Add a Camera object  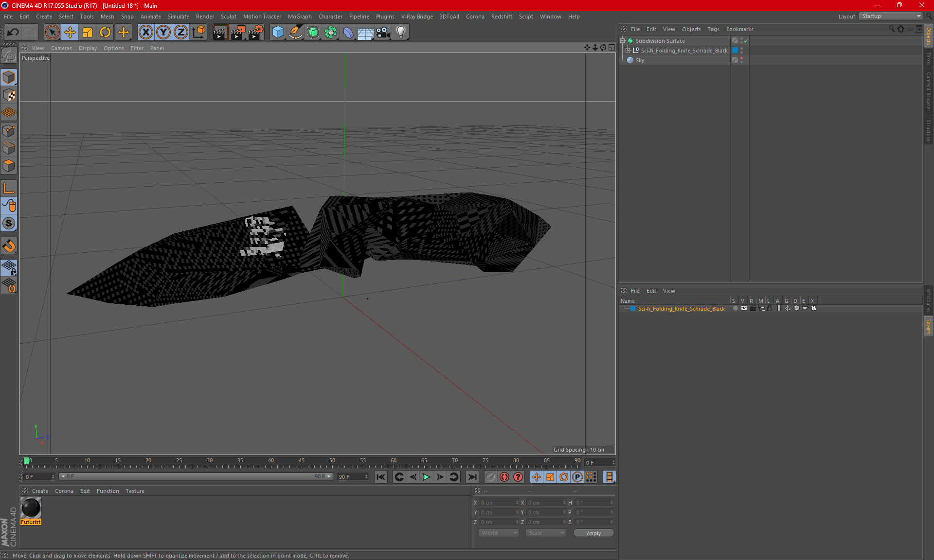tap(383, 33)
